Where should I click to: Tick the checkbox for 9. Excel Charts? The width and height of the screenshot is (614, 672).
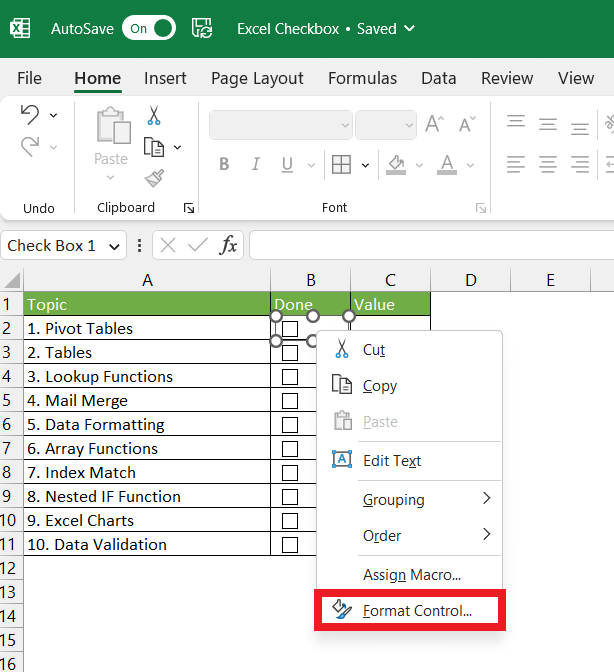(x=290, y=521)
